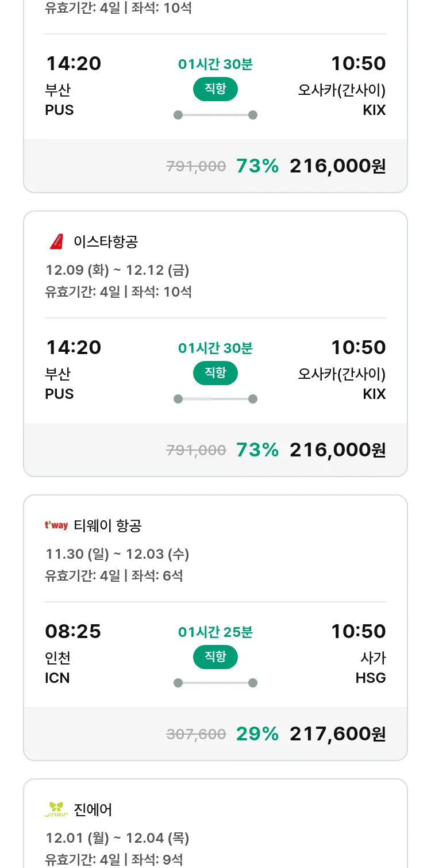Click the 08:25 인천 departure time
Screen dimensions: 431x868
tap(73, 632)
